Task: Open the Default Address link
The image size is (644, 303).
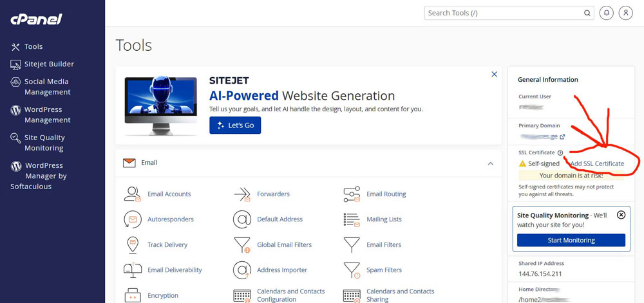Action: point(279,219)
